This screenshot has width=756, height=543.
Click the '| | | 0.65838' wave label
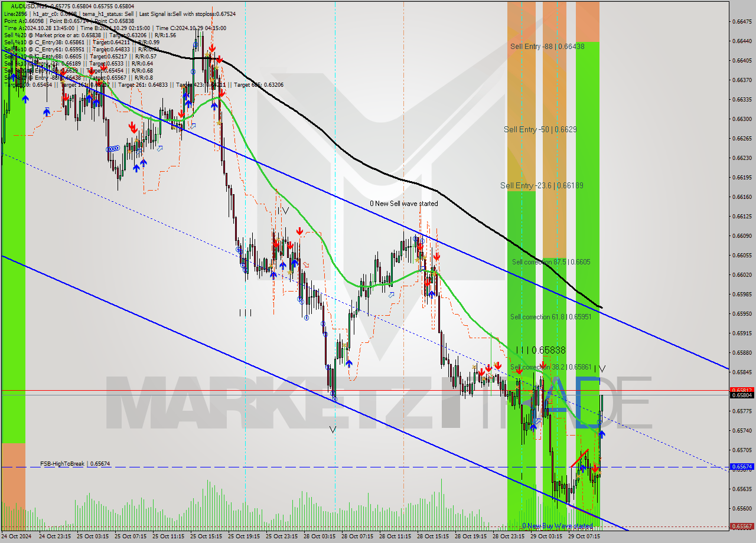(540, 350)
